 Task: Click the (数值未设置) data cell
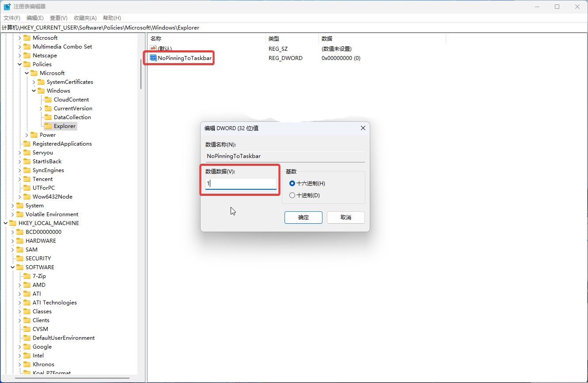[337, 49]
